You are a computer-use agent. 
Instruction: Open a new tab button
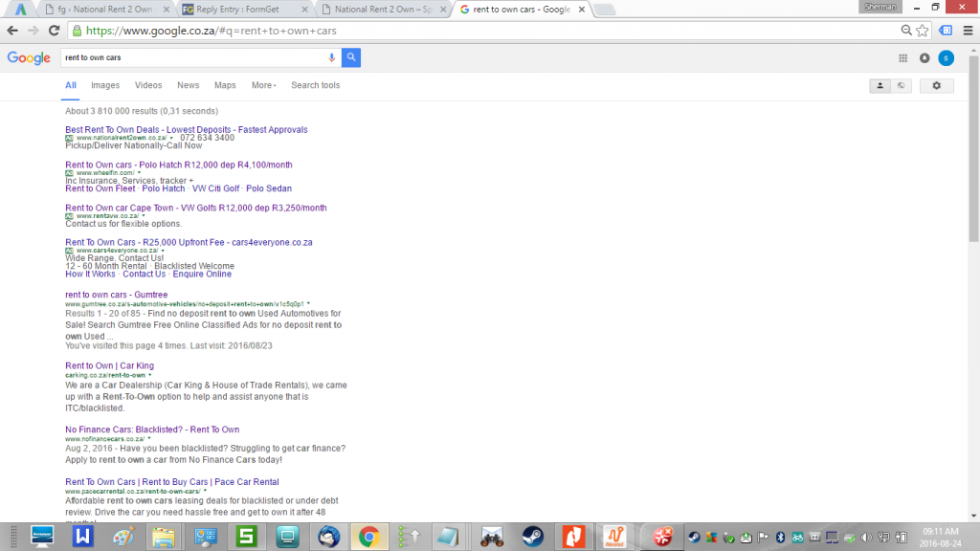coord(604,10)
